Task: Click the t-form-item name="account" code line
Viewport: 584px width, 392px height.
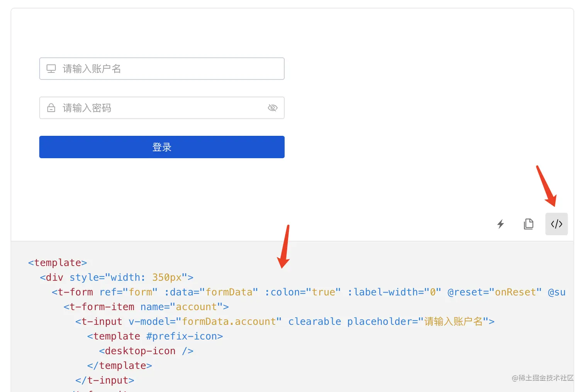Action: pos(146,307)
